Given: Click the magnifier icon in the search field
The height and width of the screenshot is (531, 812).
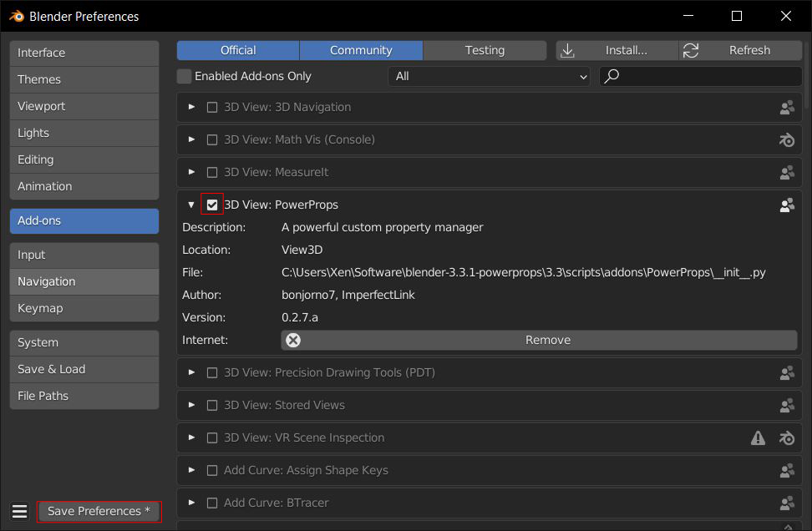Looking at the screenshot, I should click(x=612, y=76).
